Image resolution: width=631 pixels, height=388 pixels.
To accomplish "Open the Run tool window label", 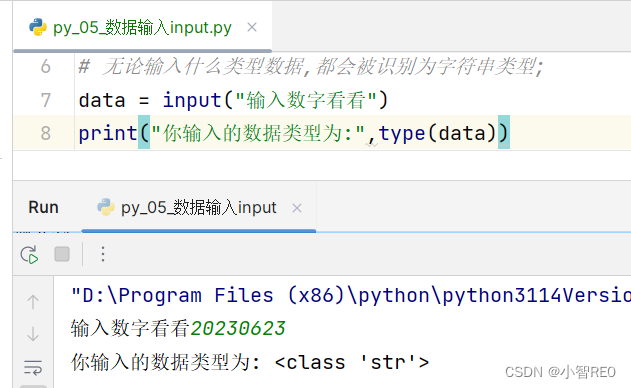I will 43,208.
